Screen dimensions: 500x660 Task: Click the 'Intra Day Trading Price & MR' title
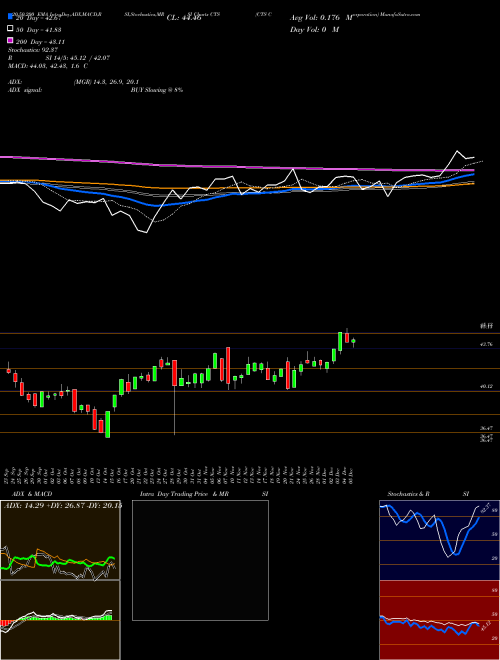click(x=184, y=494)
